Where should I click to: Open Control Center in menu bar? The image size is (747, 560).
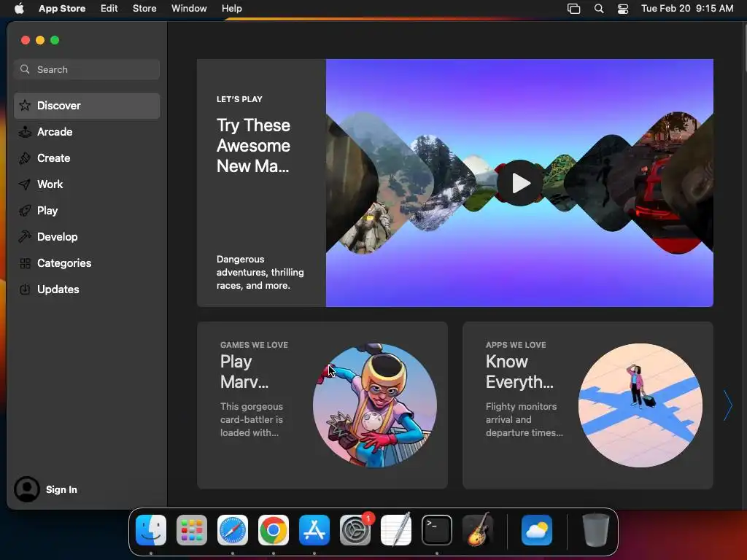coord(623,8)
